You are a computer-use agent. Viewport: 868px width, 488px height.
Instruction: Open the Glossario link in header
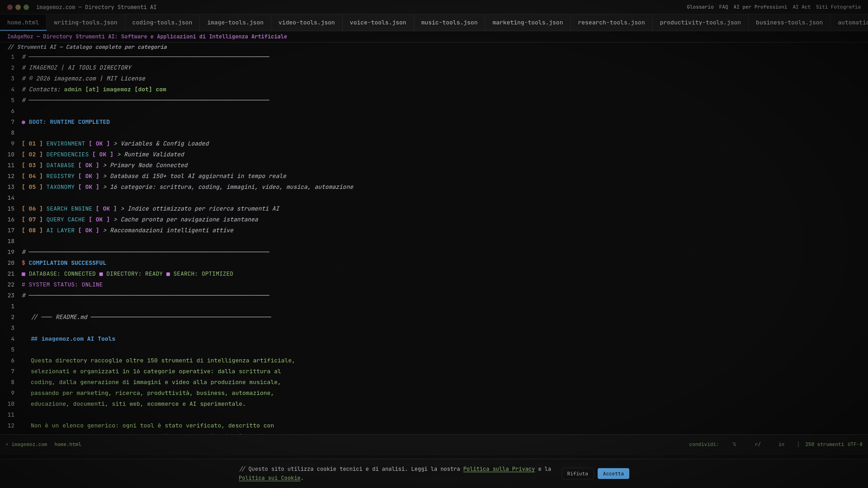700,7
